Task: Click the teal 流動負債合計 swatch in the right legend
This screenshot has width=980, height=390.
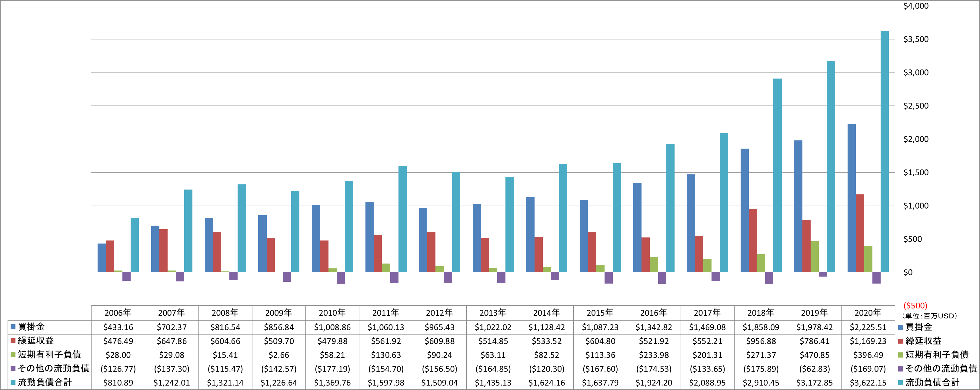Action: 901,382
